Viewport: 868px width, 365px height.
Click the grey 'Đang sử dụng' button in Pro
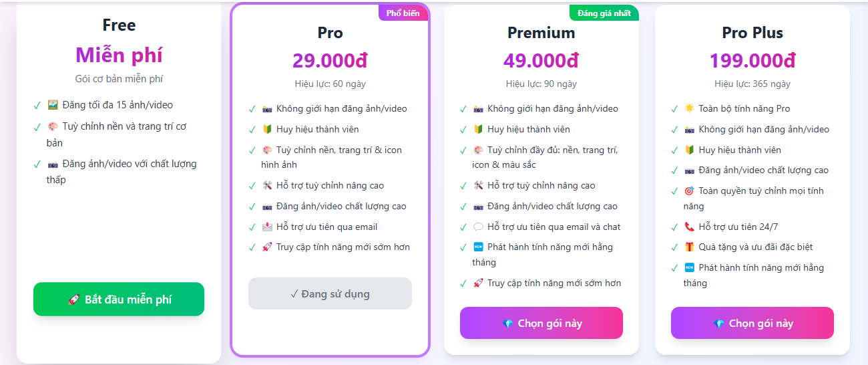(330, 293)
